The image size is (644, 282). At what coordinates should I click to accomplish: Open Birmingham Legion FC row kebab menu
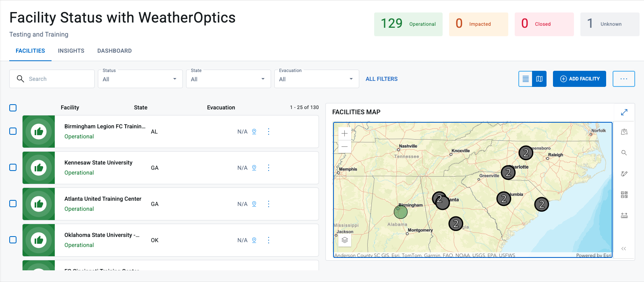269,132
